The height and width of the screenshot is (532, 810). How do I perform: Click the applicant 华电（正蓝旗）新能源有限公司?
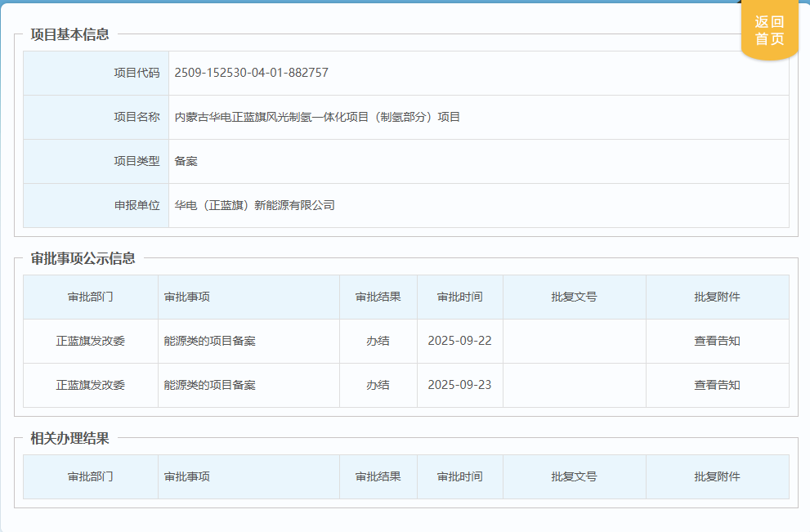[255, 205]
